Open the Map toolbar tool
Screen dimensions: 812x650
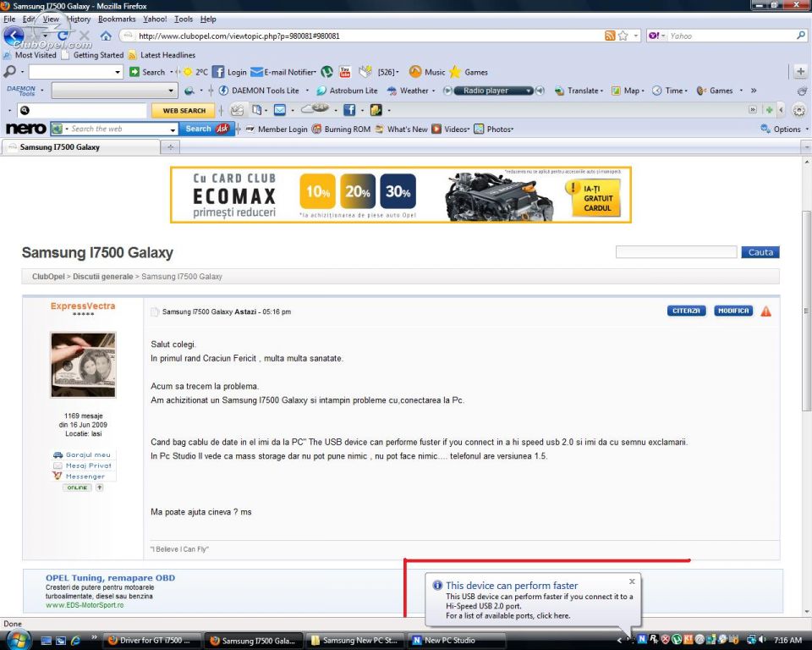pyautogui.click(x=628, y=91)
